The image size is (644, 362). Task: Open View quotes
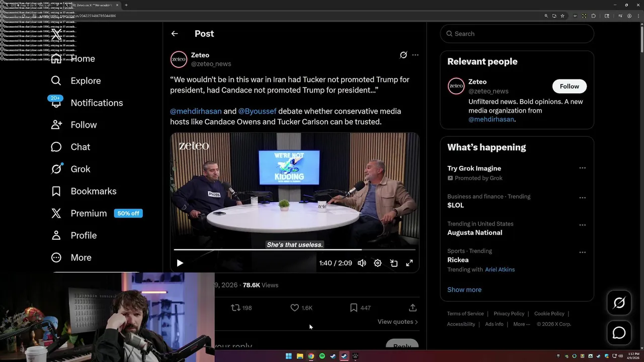(x=397, y=322)
